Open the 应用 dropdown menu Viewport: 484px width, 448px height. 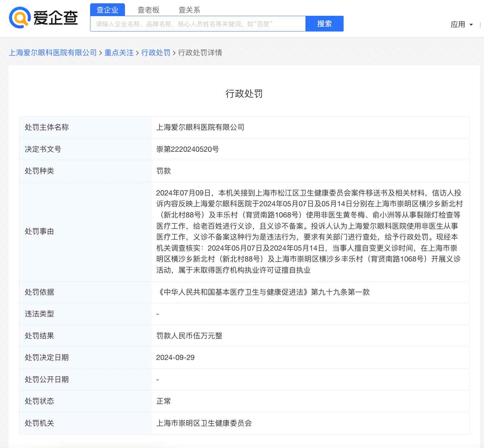(462, 24)
